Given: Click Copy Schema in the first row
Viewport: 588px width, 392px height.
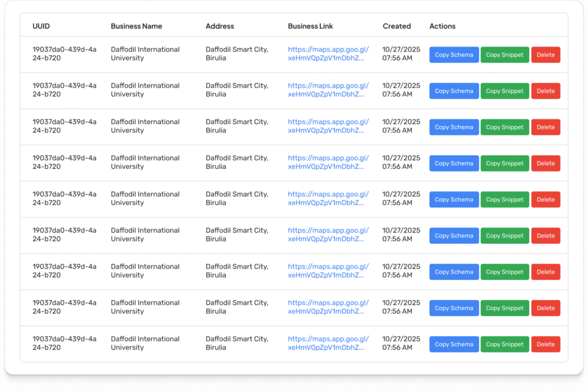Looking at the screenshot, I should click(x=454, y=55).
